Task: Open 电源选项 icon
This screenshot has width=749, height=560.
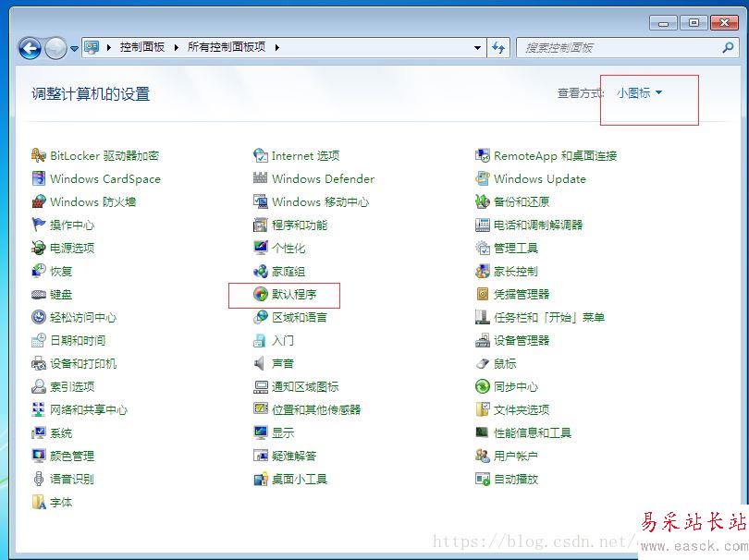Action: (x=38, y=248)
